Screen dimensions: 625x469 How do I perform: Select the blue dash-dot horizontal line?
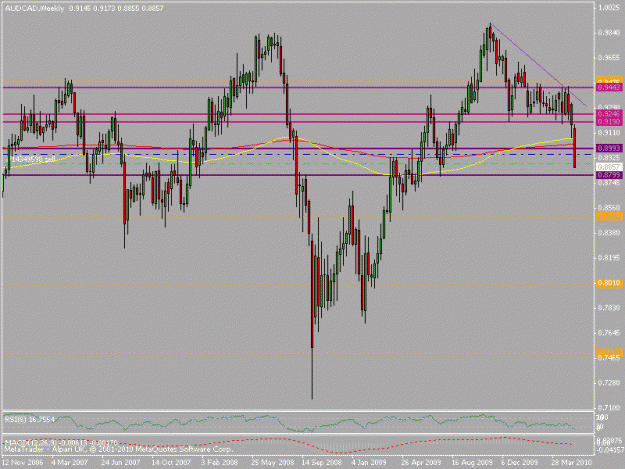coord(299,154)
